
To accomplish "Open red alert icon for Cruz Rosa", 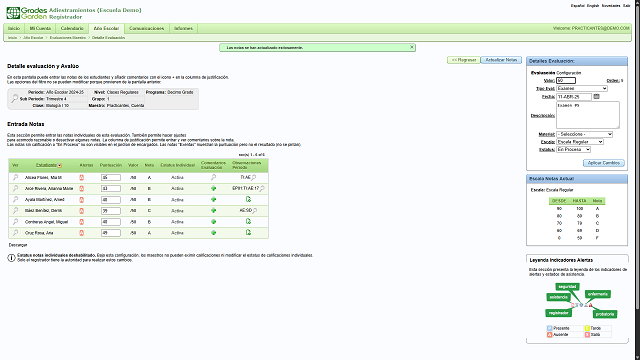I will click(81, 233).
